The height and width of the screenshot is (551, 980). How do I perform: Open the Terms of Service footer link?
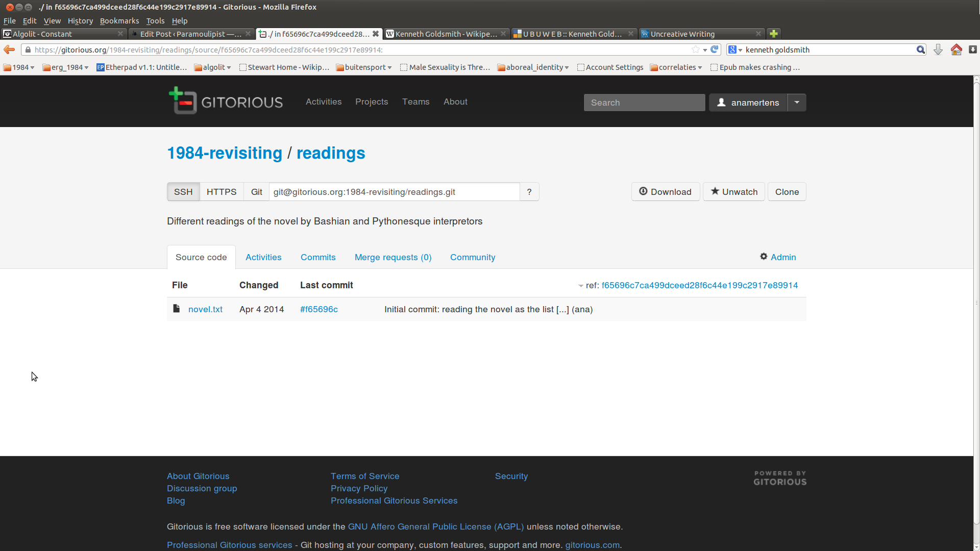pyautogui.click(x=365, y=476)
